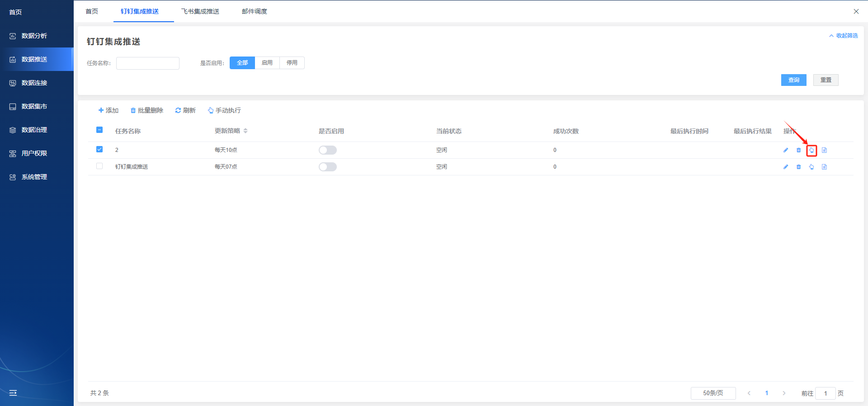
Task: Click the 空闲 status in task 2 row
Action: pyautogui.click(x=442, y=150)
